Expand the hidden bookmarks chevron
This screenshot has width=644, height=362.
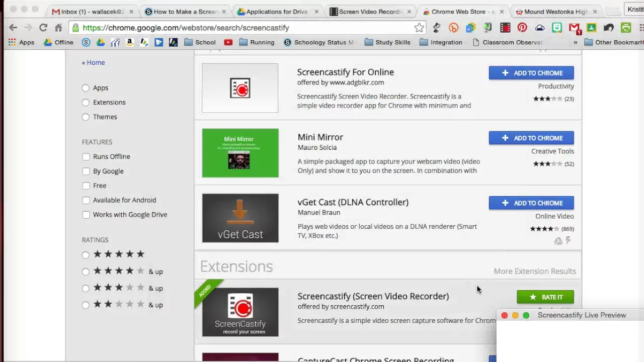pyautogui.click(x=575, y=42)
